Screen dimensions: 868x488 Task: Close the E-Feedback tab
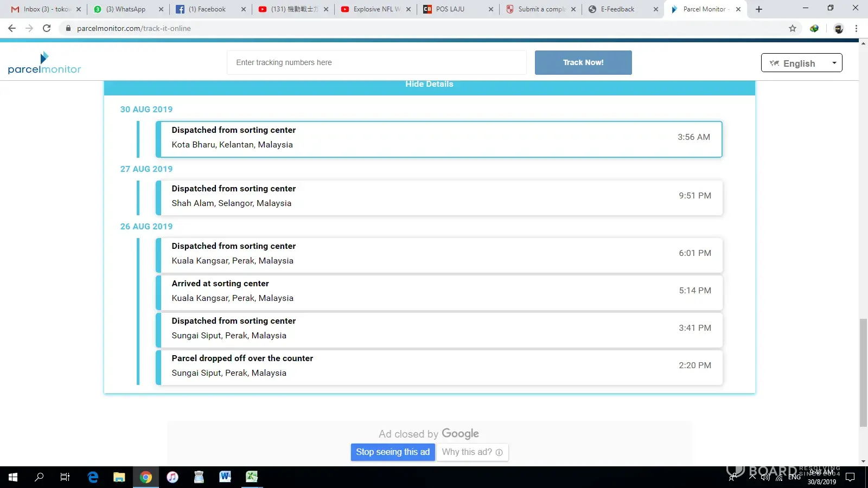[656, 9]
